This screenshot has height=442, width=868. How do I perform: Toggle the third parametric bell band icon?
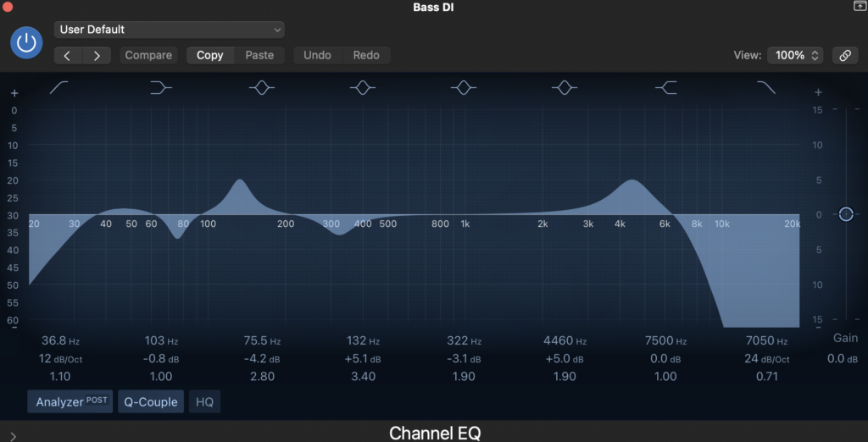point(464,87)
